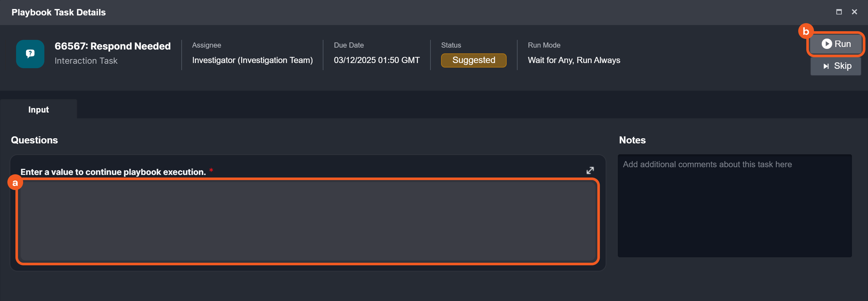Click the Notes section heading
Image resolution: width=868 pixels, height=301 pixels.
pos(632,140)
